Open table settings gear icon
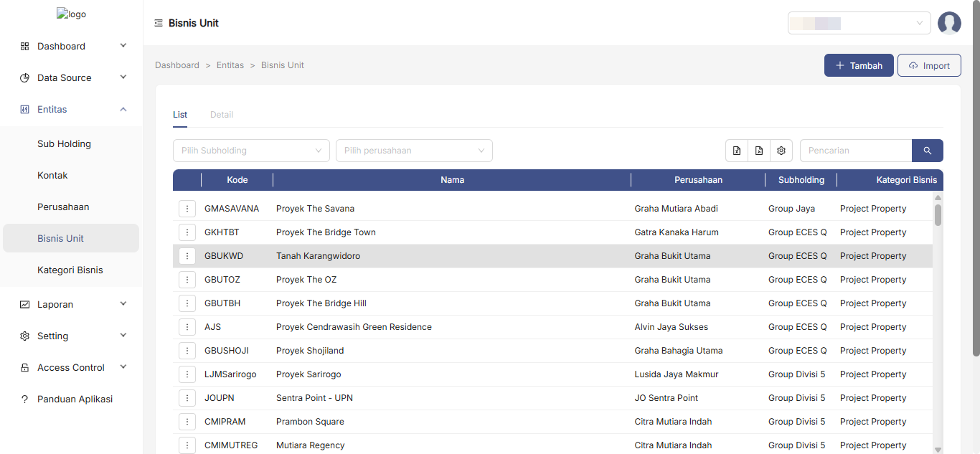Image resolution: width=980 pixels, height=454 pixels. [x=781, y=151]
